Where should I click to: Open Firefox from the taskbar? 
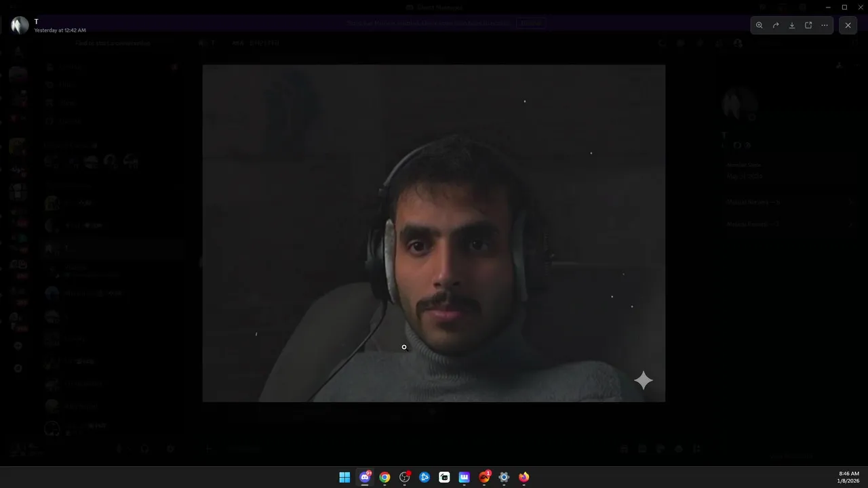pos(524,477)
